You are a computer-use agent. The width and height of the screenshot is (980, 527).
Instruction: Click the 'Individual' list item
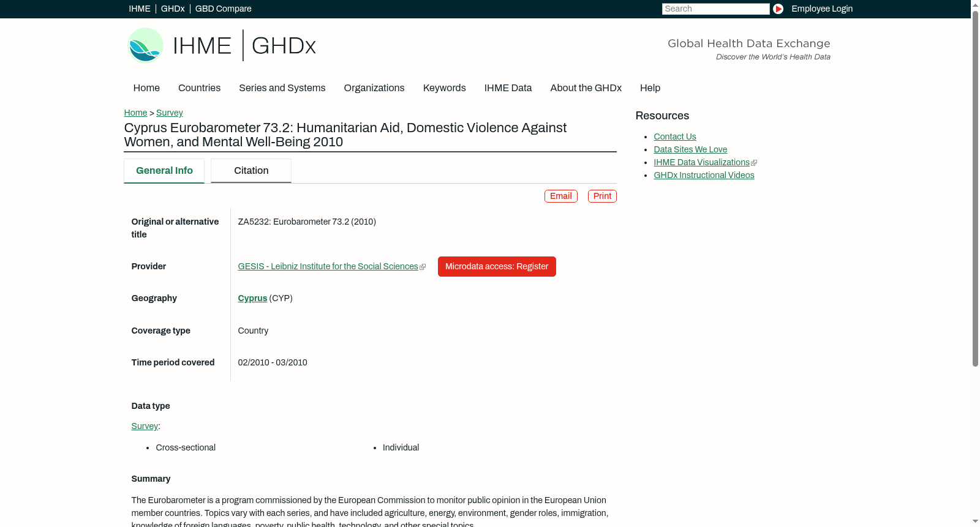pos(401,447)
